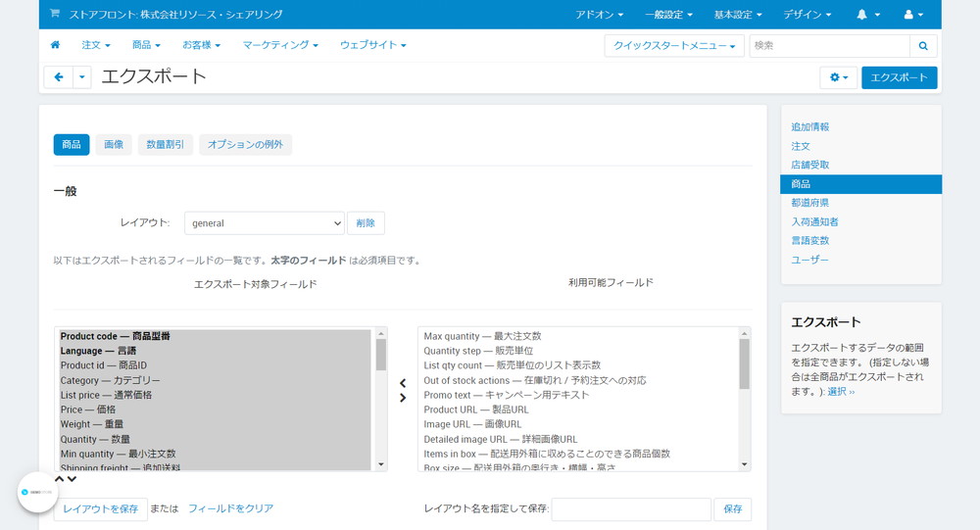980x530 pixels.
Task: Move selected field left to export list
Action: [403, 383]
